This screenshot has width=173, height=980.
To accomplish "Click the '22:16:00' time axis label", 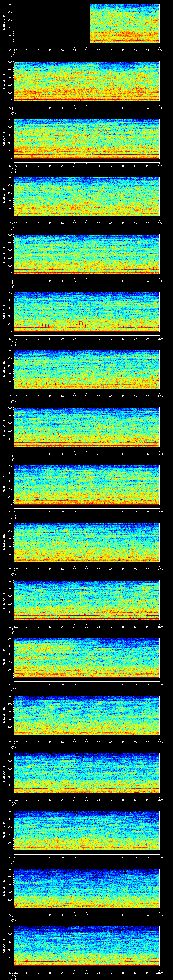I will tap(13, 742).
